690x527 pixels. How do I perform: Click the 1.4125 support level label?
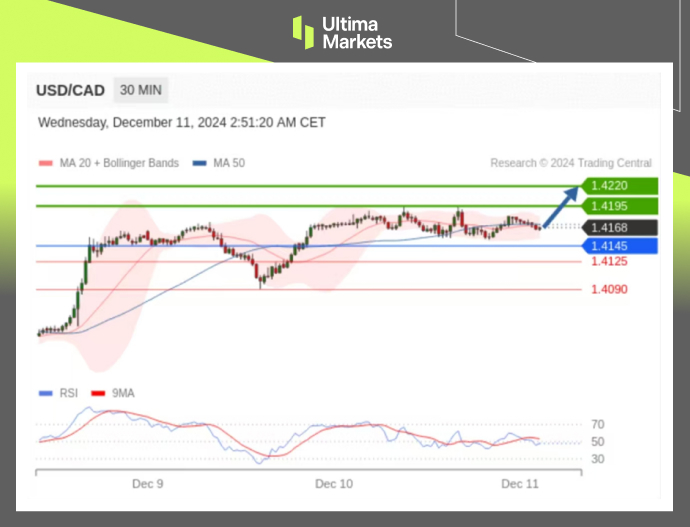(x=609, y=262)
